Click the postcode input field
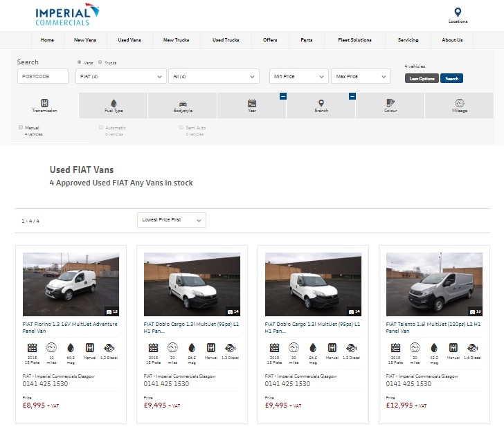 coord(43,76)
